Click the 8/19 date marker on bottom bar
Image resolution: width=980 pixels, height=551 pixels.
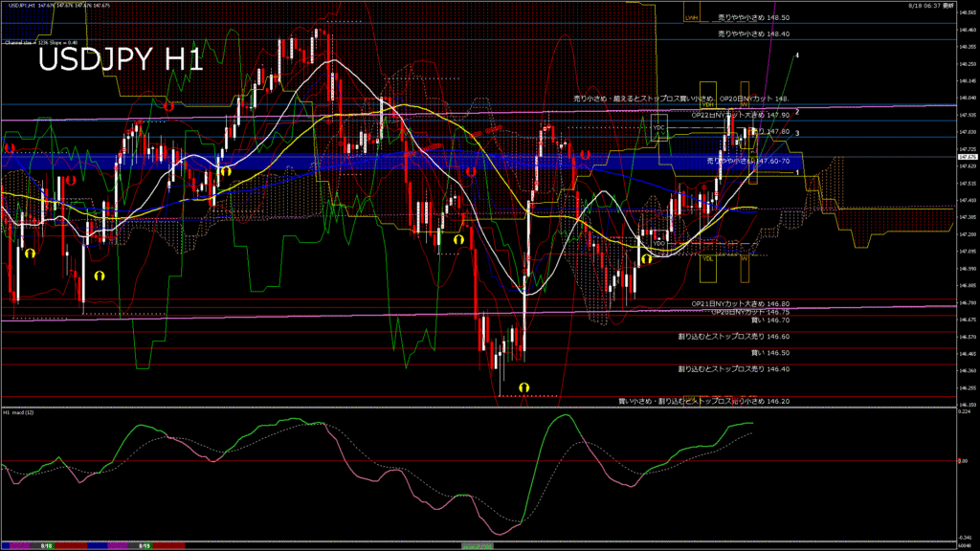pos(144,545)
